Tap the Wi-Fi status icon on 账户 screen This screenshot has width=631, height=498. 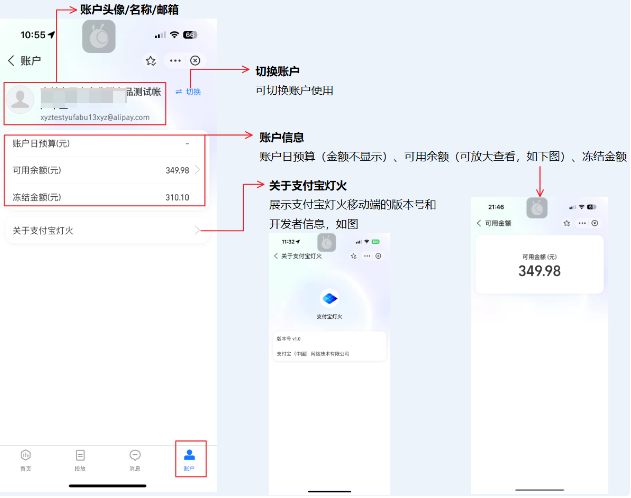click(x=174, y=35)
